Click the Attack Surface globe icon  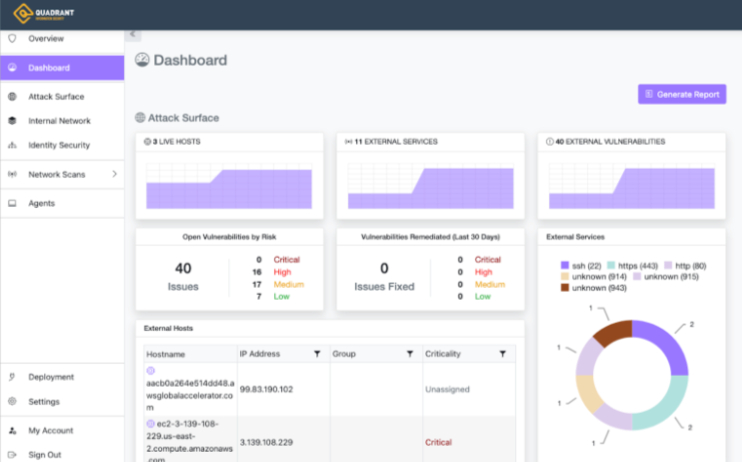(x=12, y=97)
